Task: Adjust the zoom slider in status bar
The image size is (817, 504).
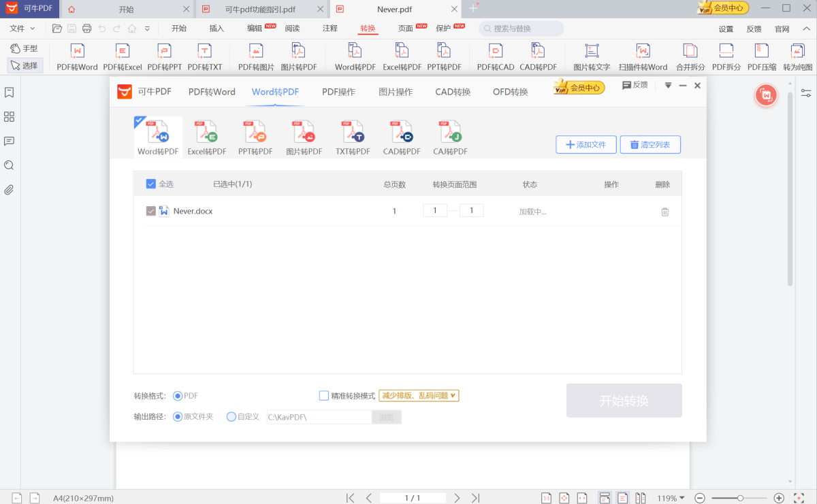Action: pyautogui.click(x=740, y=498)
